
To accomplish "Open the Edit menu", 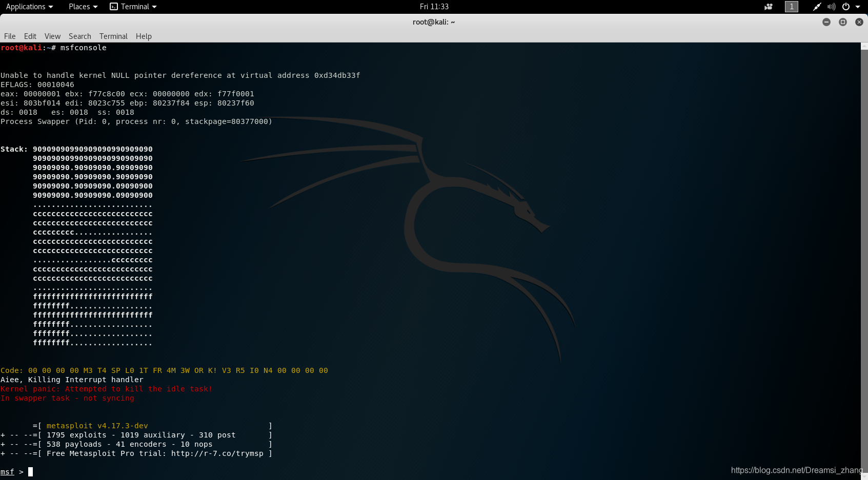I will click(30, 36).
